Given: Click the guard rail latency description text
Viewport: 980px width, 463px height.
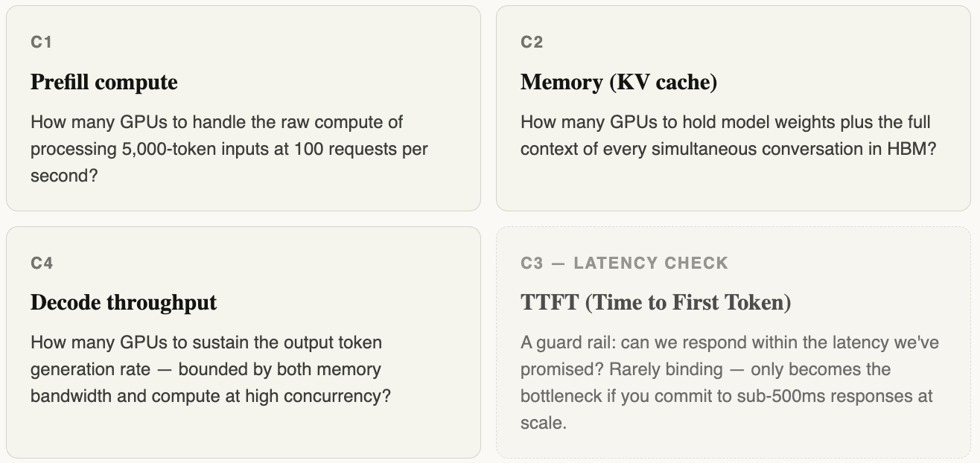Looking at the screenshot, I should [x=730, y=383].
